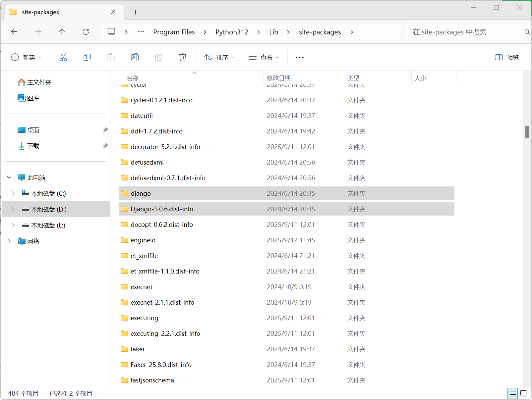Viewport: 532px width, 400px height.
Task: Click the django folder icon
Action: (x=125, y=193)
